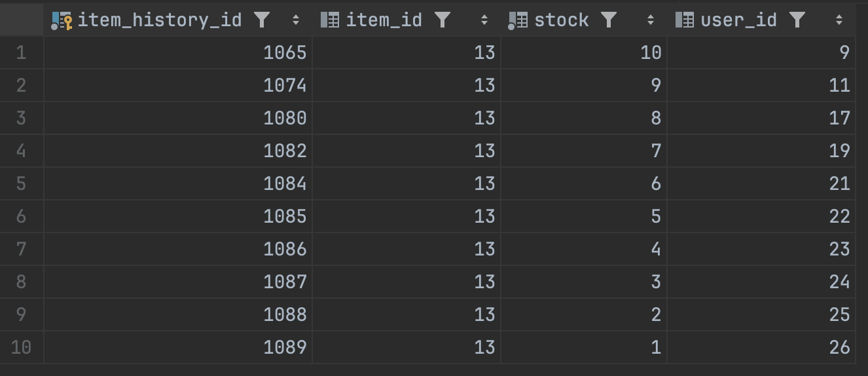Click the user_id column table icon
Screen dimensions: 868x376
[x=685, y=20]
